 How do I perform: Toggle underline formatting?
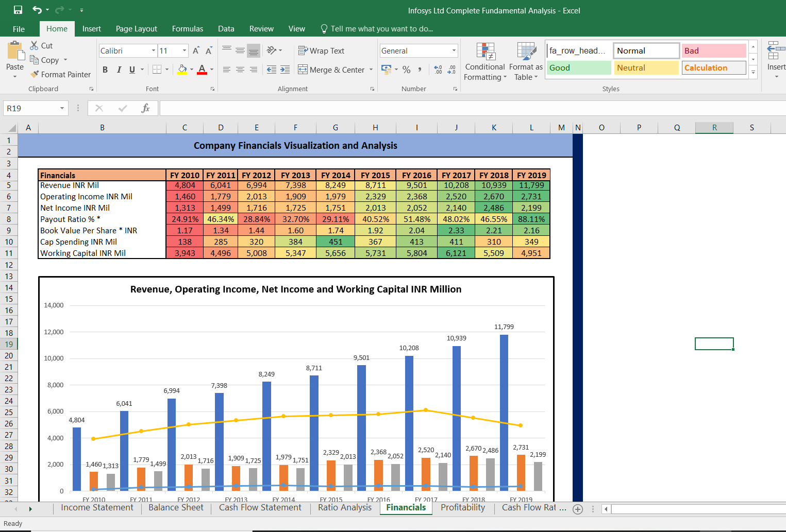pyautogui.click(x=132, y=70)
